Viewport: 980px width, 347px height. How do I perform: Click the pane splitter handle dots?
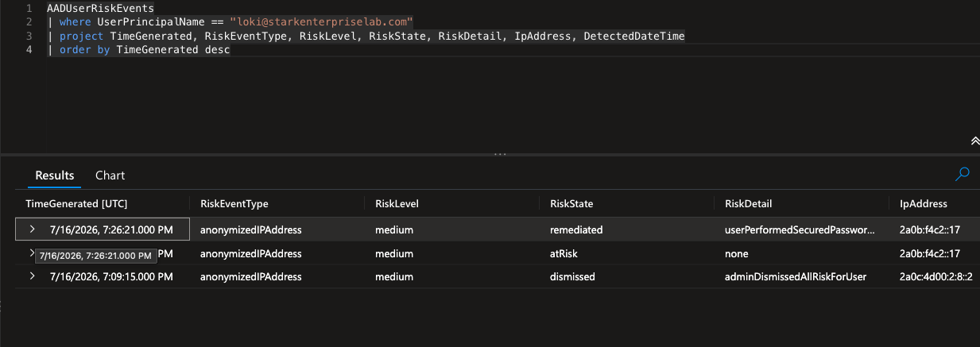click(500, 153)
